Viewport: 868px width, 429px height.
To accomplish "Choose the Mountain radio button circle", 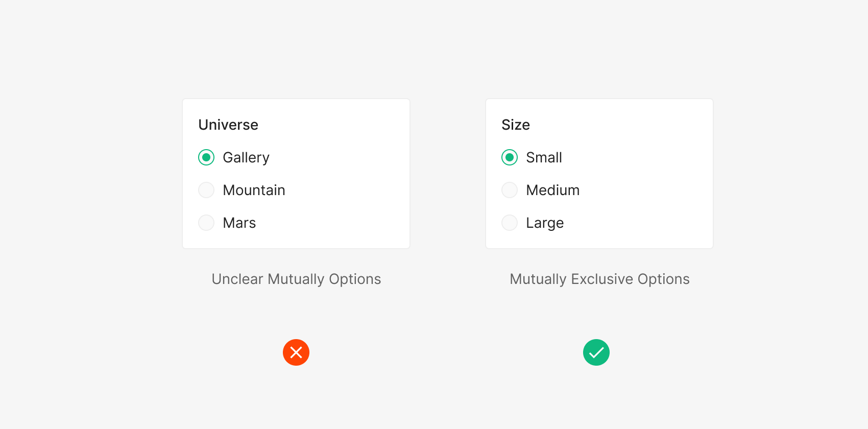I will point(206,190).
